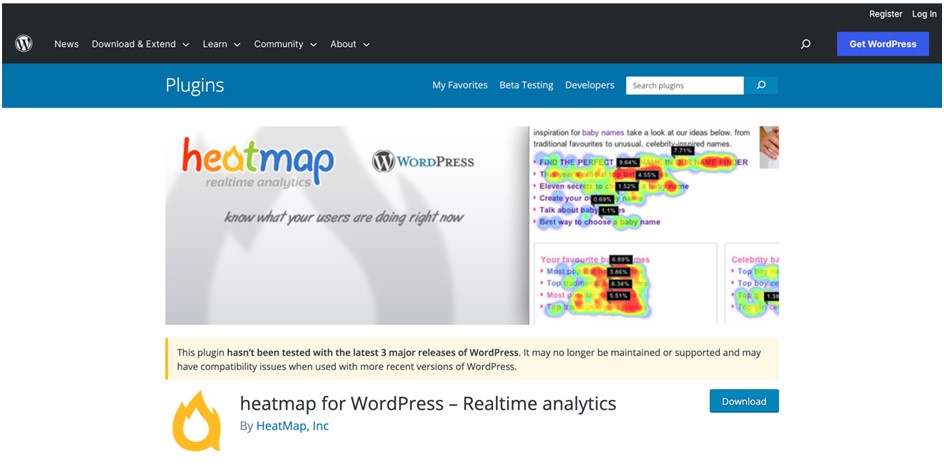Expand the About menu
The width and height of the screenshot is (944, 470).
(x=350, y=44)
